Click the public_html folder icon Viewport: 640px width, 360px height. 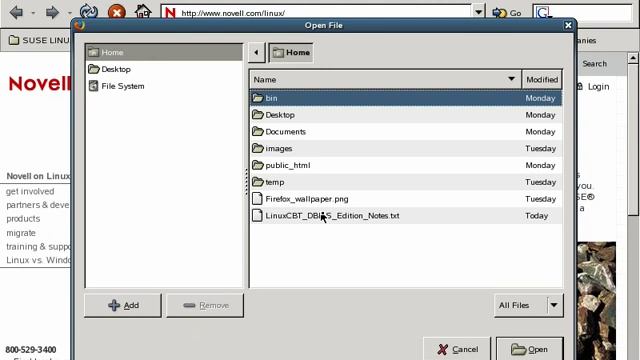[258, 164]
